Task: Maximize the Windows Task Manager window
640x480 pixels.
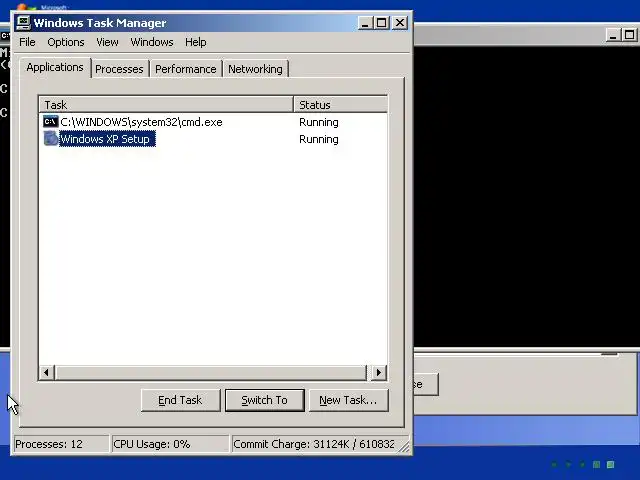Action: [x=382, y=23]
